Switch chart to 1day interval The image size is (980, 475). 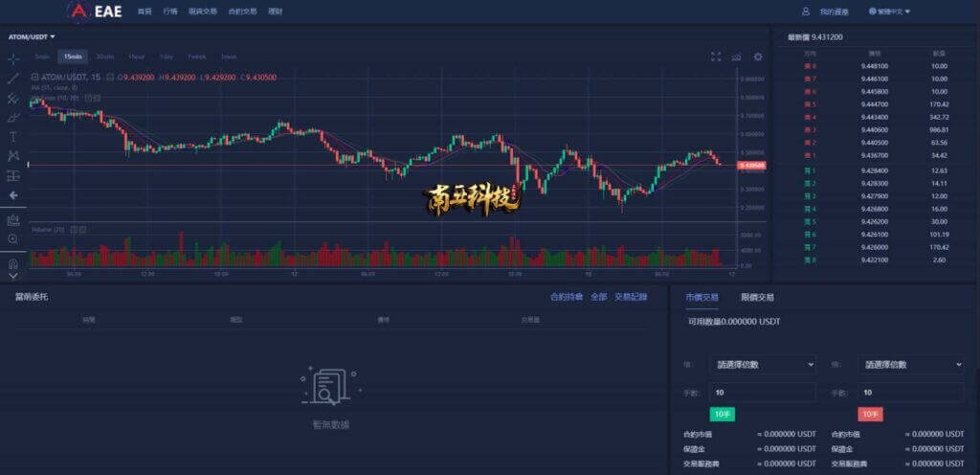[x=167, y=57]
